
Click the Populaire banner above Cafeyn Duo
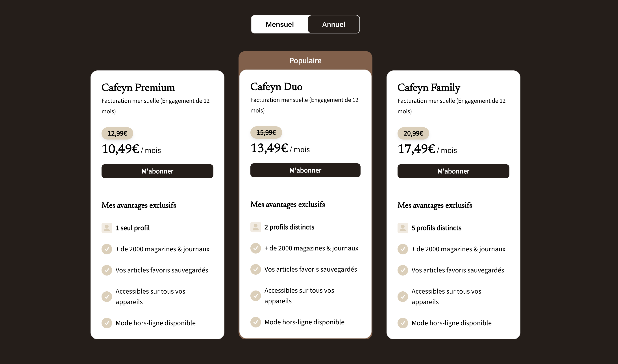pos(305,61)
